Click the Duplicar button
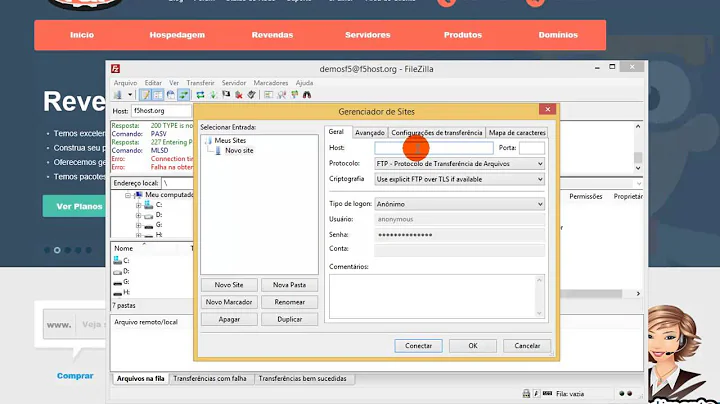 coord(289,319)
